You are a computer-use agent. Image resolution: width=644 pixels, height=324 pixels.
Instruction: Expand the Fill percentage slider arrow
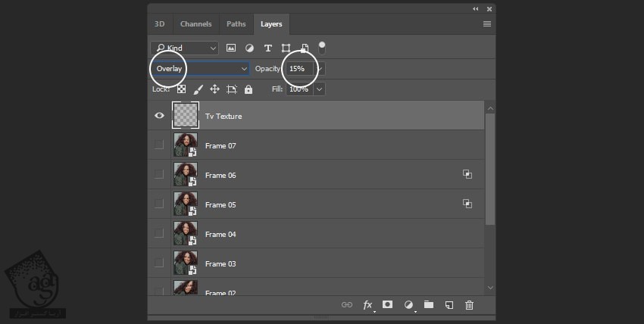[319, 89]
